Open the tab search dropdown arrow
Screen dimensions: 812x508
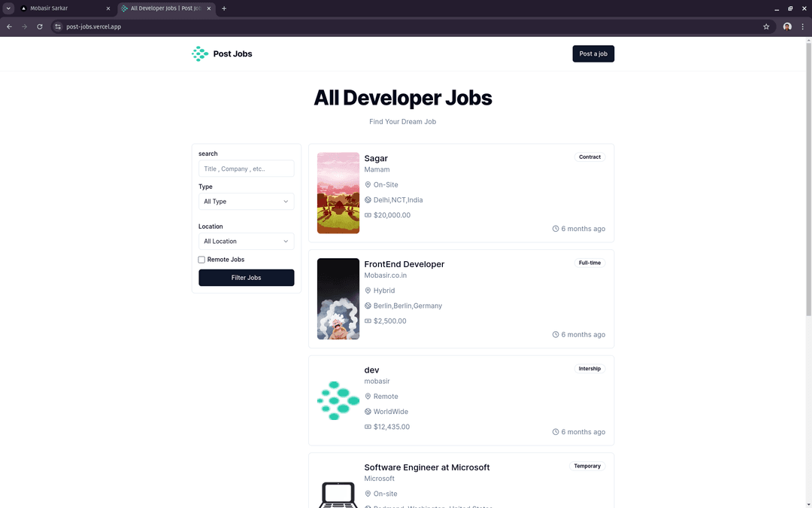click(x=8, y=8)
